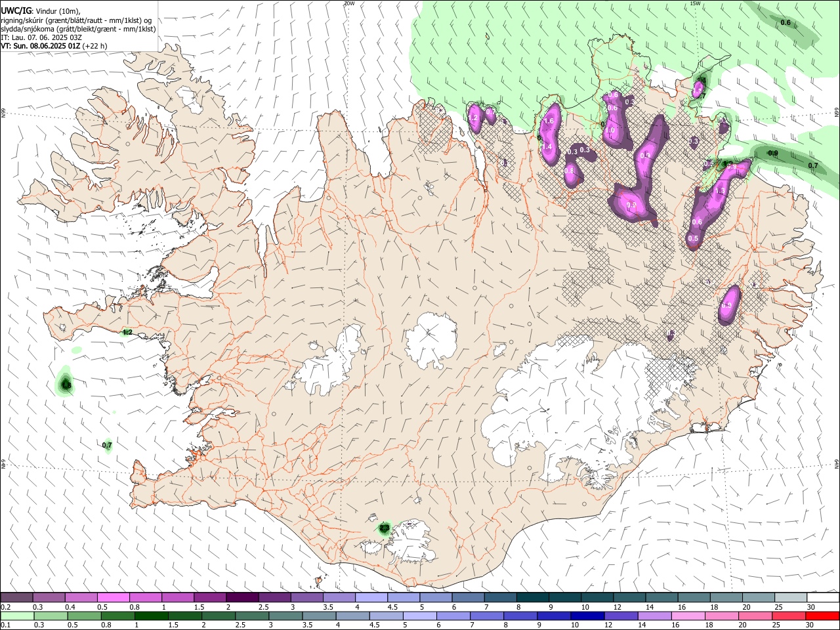
Task: Click the isolated pink snow cell in southeast highlands
Action: pos(729,305)
